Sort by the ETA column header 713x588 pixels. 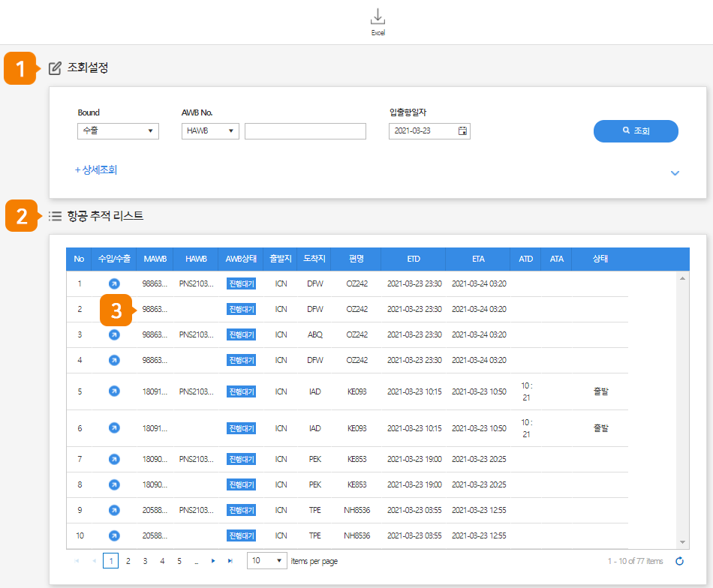click(x=478, y=259)
